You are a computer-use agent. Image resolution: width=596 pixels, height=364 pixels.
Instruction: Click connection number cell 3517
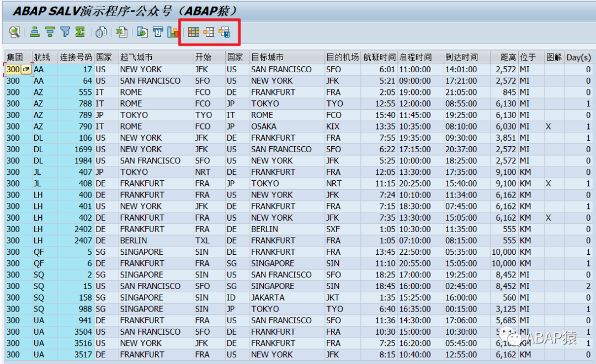coord(76,355)
